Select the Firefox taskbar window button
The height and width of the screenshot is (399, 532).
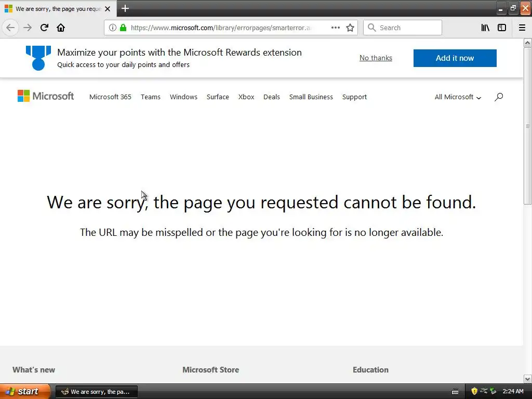(96, 392)
